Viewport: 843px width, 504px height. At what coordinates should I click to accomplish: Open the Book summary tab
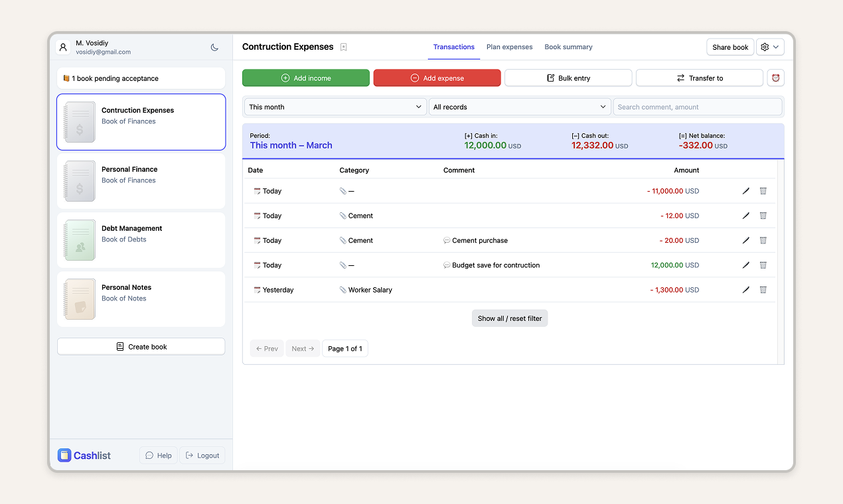point(568,47)
